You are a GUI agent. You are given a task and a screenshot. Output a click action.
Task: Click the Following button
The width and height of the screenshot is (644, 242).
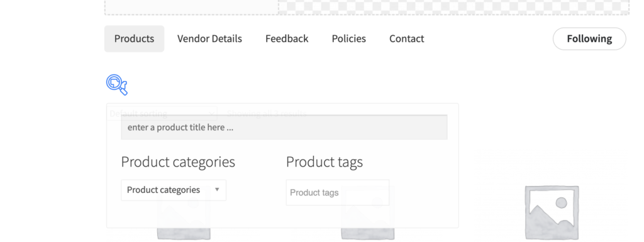(589, 38)
